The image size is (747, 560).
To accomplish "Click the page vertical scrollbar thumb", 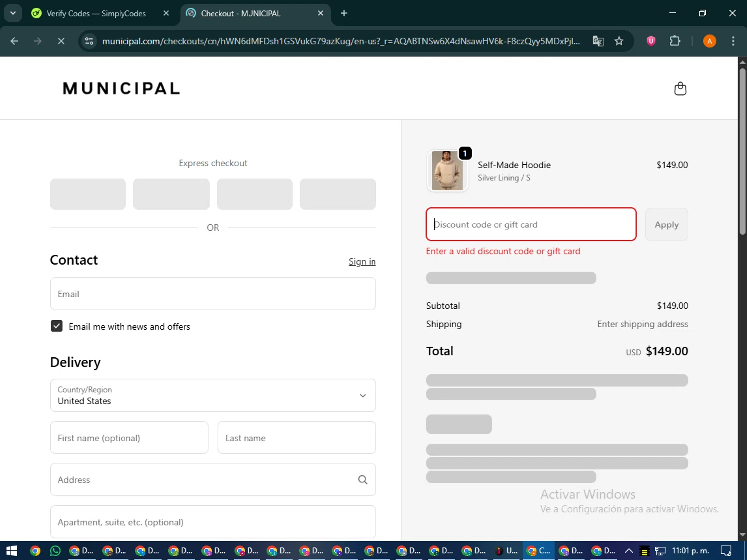I will 742,152.
